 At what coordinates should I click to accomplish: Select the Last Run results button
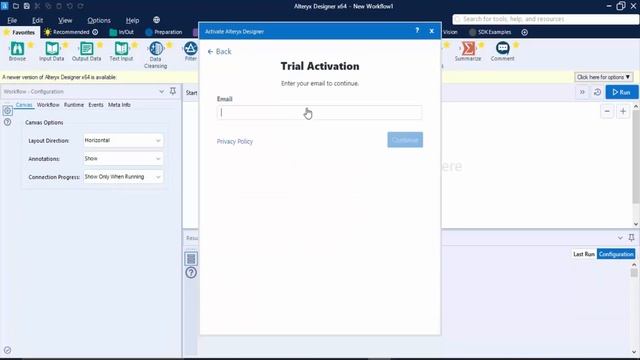(584, 254)
